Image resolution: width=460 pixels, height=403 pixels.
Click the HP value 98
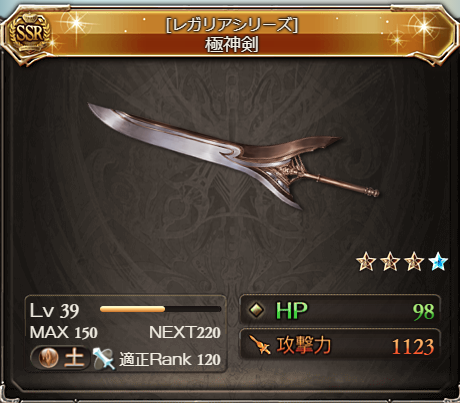pos(424,312)
